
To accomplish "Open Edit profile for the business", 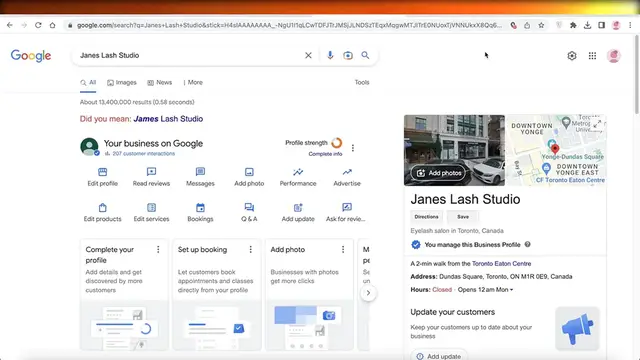I will 102,177.
